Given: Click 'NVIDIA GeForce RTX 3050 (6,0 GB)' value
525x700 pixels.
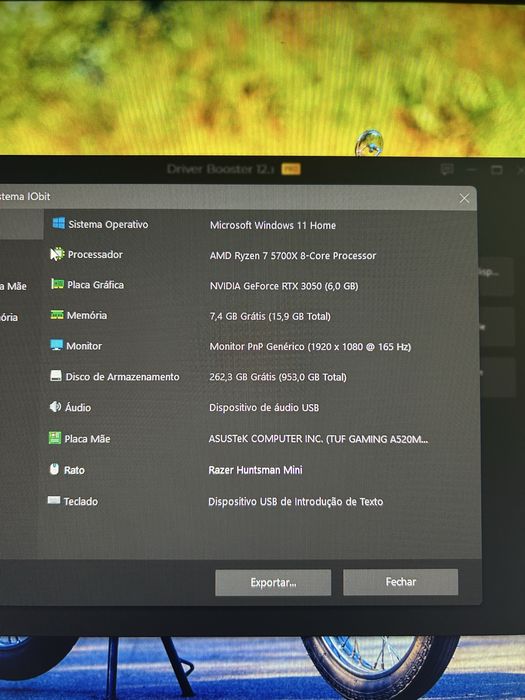Looking at the screenshot, I should [284, 286].
